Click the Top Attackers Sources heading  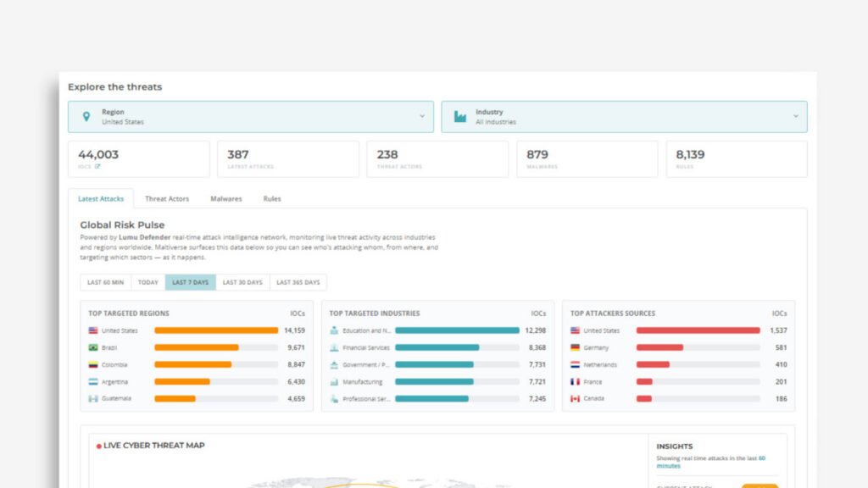coord(613,313)
